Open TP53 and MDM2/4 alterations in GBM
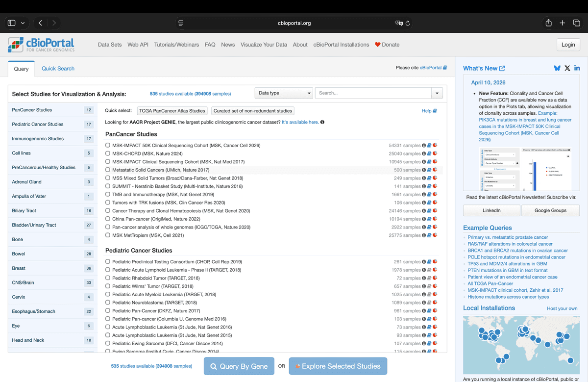The image size is (588, 382). [508, 264]
